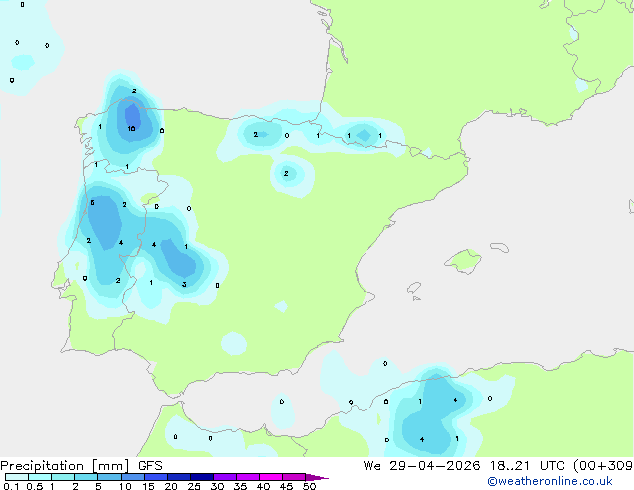Select the 2–5 mm legend color swatch
This screenshot has height=490, width=634.
pyautogui.click(x=86, y=477)
